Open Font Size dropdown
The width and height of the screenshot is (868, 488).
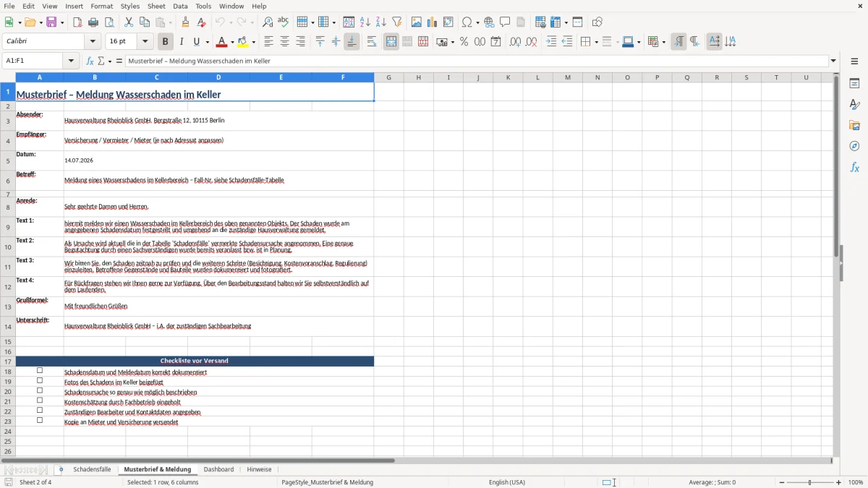tap(145, 42)
